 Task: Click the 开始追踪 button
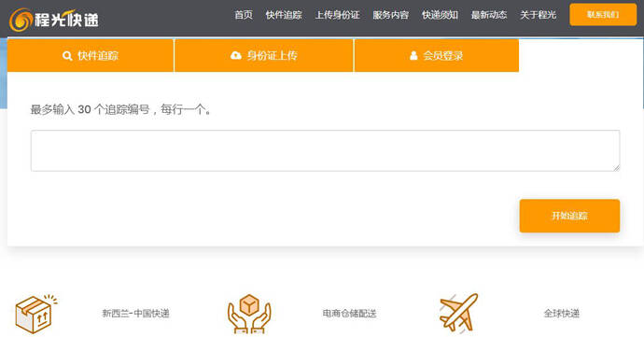pyautogui.click(x=569, y=216)
